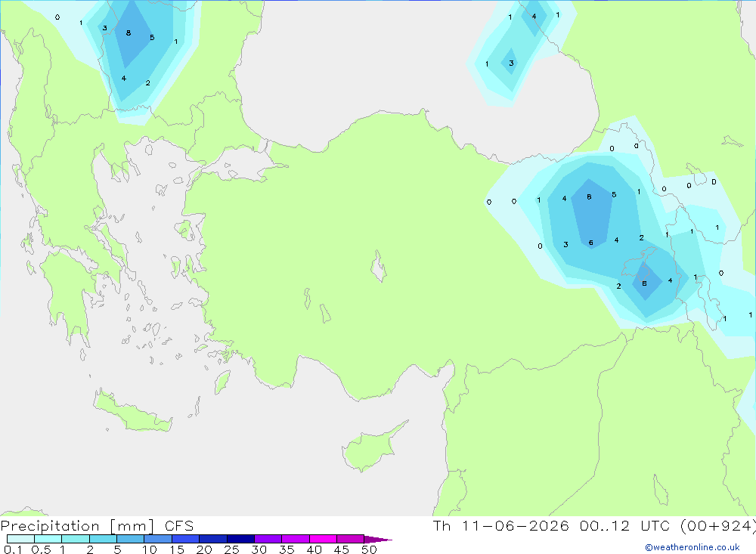Select the 5–10 mm legend swatch
Viewport: 756px width, 554px height.
(131, 539)
